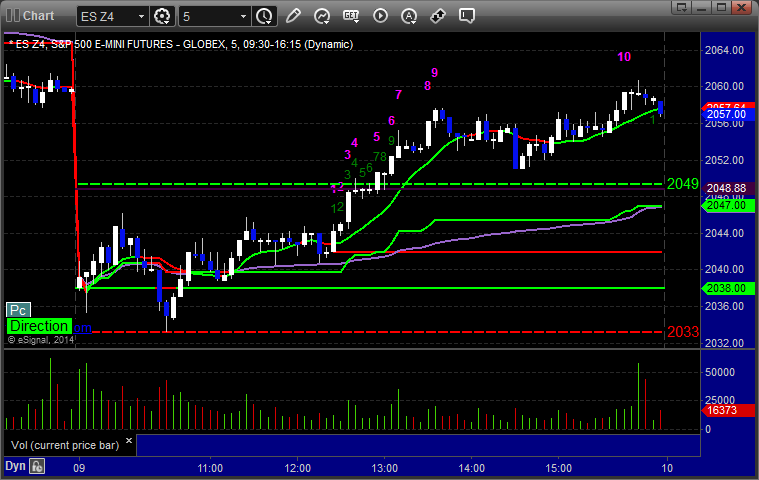Click the 50000 volume axis label
The width and height of the screenshot is (759, 480).
720,372
